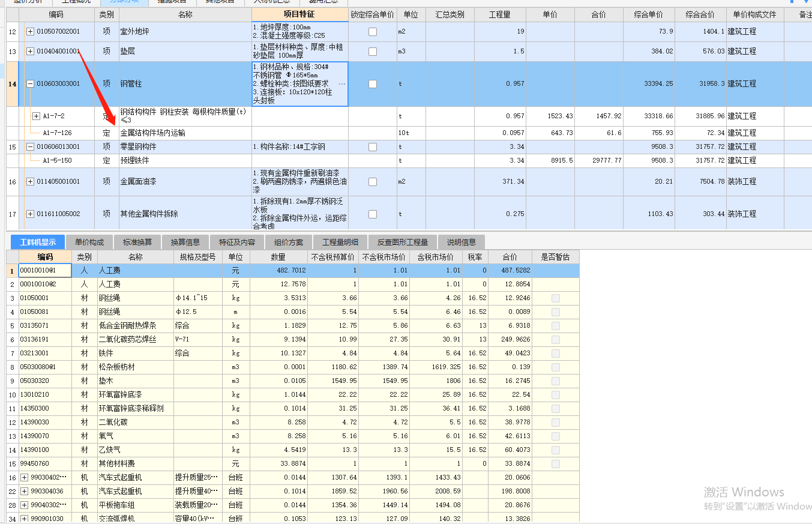The height and width of the screenshot is (524, 812).
Task: Click the 工程量 column header
Action: 500,14
